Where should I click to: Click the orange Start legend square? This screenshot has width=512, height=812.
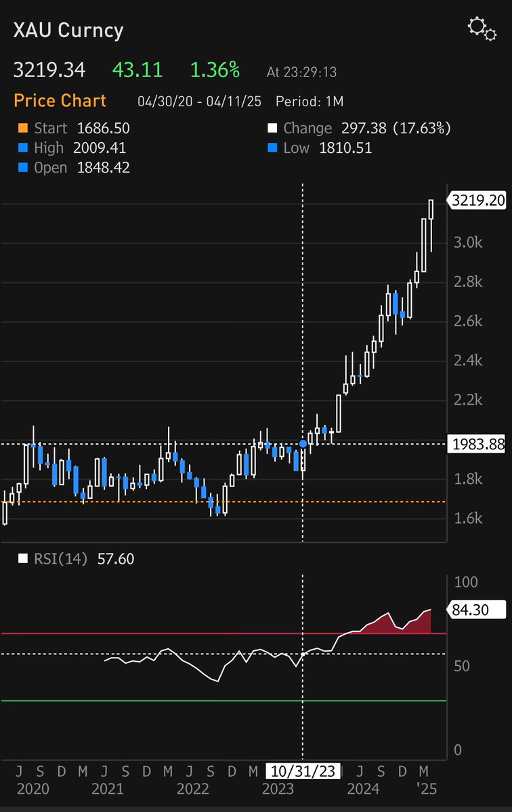[23, 128]
